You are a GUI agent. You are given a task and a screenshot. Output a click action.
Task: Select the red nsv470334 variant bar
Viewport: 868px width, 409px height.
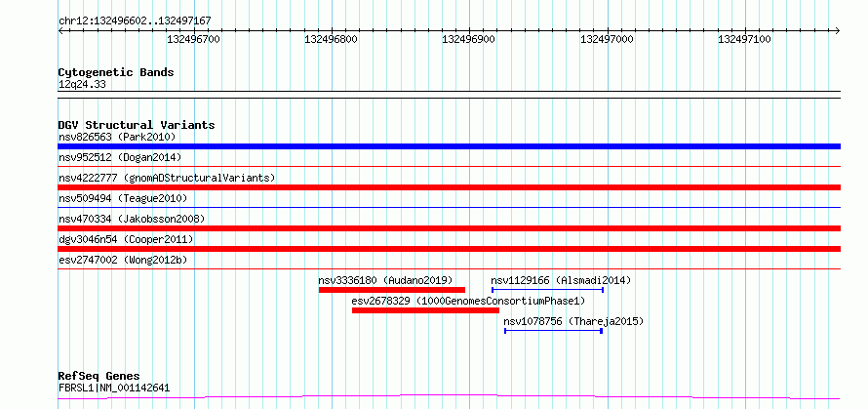coord(449,228)
